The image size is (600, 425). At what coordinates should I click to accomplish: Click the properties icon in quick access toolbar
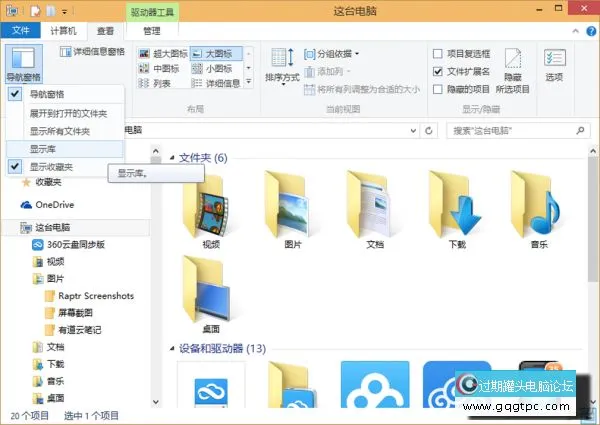coord(36,11)
